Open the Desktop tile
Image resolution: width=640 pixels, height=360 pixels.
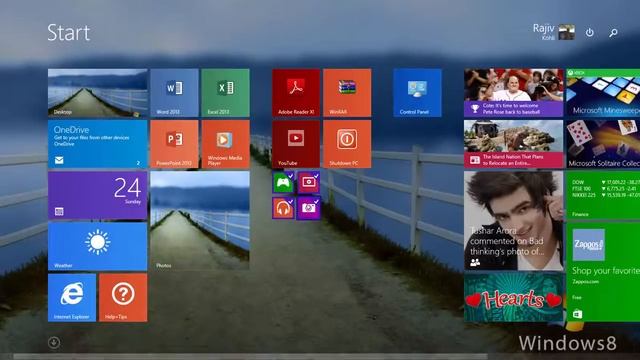pos(98,93)
